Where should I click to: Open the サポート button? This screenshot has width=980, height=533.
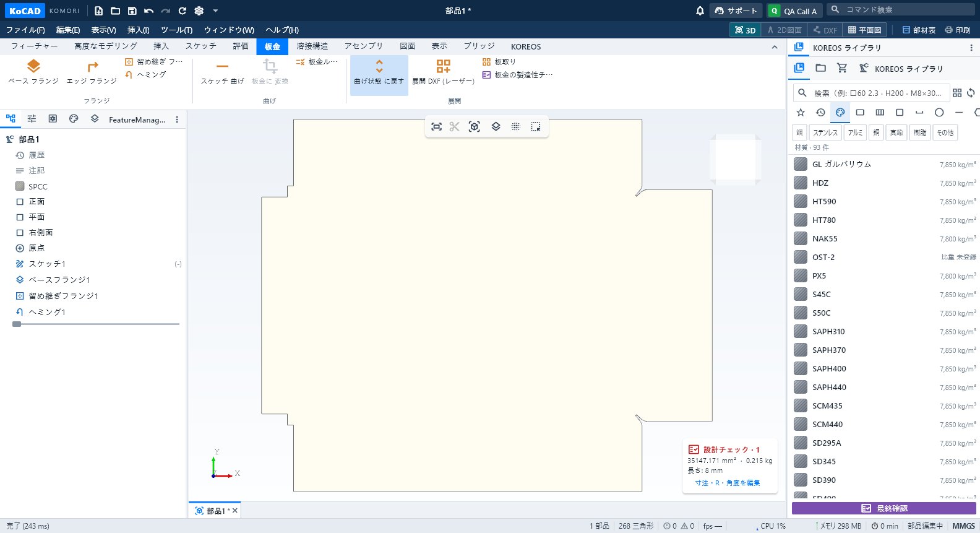[x=736, y=11]
